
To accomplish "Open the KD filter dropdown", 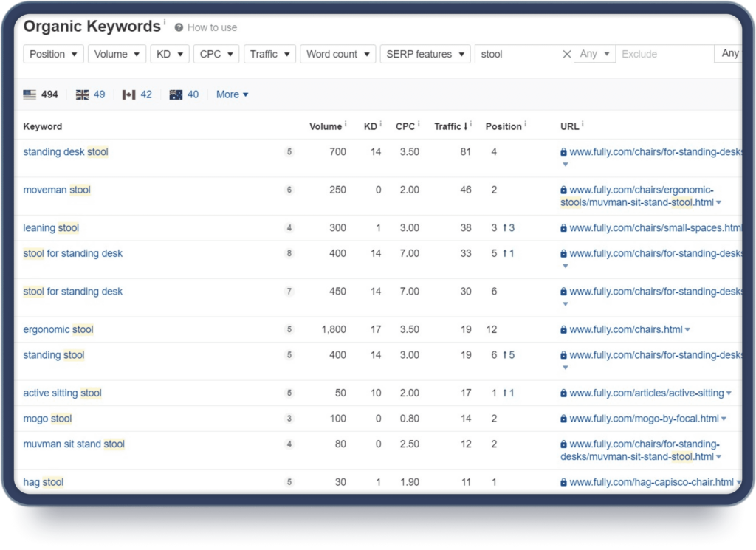I will click(x=170, y=54).
